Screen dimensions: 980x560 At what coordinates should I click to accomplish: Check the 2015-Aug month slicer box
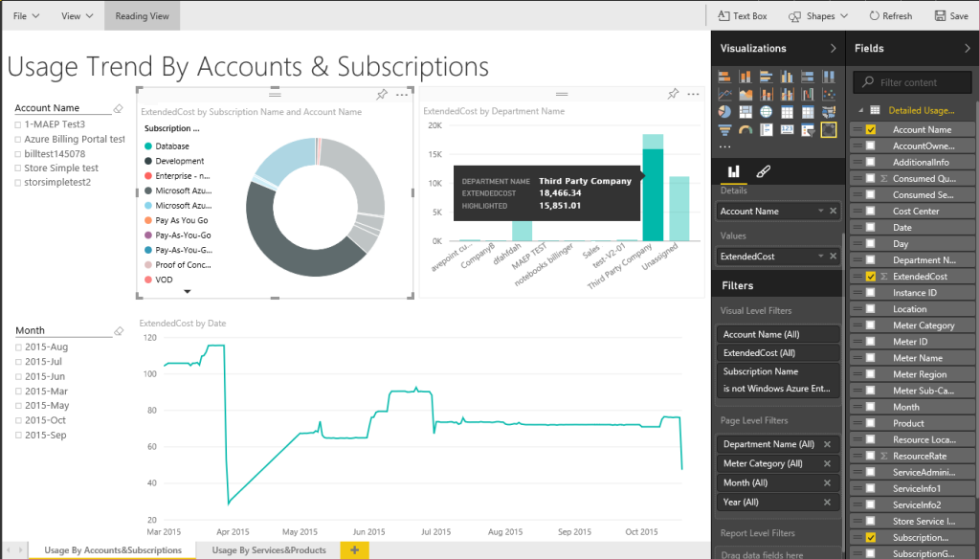(18, 347)
